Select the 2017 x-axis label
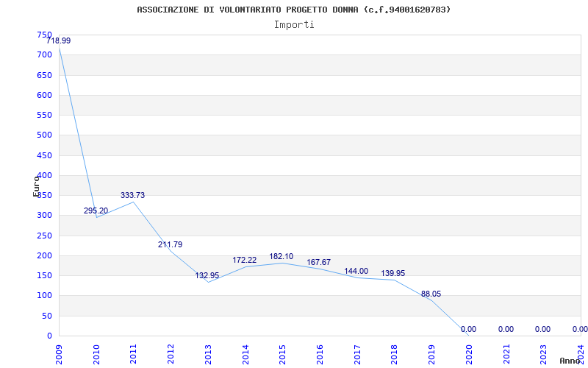The width and height of the screenshot is (588, 368). tap(357, 354)
